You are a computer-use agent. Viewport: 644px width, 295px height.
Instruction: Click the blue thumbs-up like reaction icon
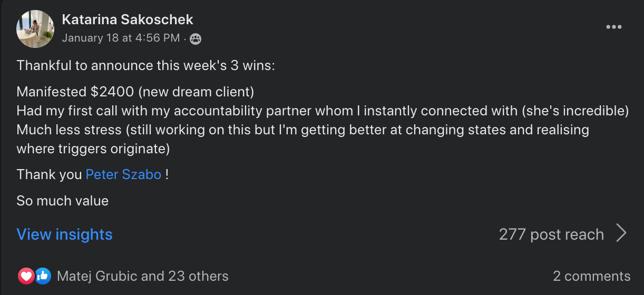tap(43, 276)
